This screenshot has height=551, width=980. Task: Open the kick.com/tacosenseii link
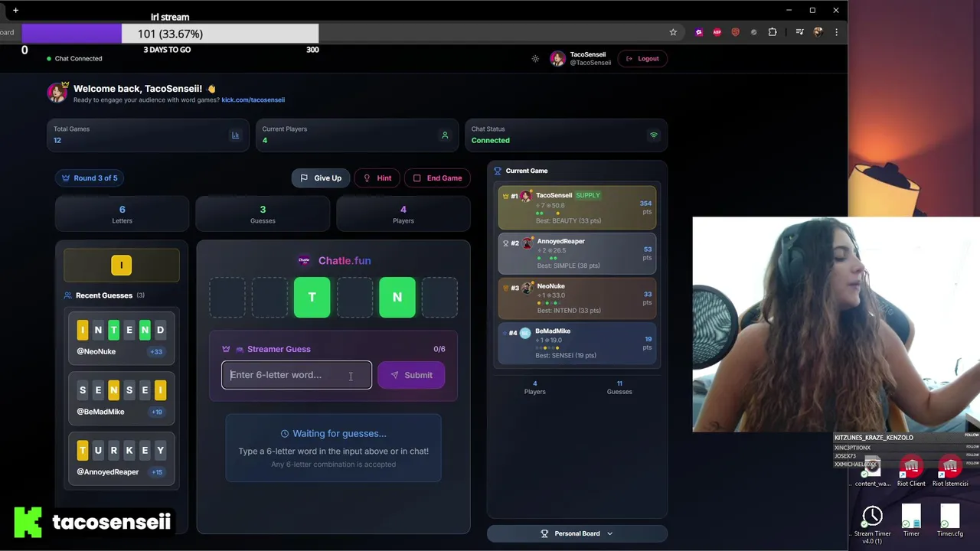click(253, 99)
